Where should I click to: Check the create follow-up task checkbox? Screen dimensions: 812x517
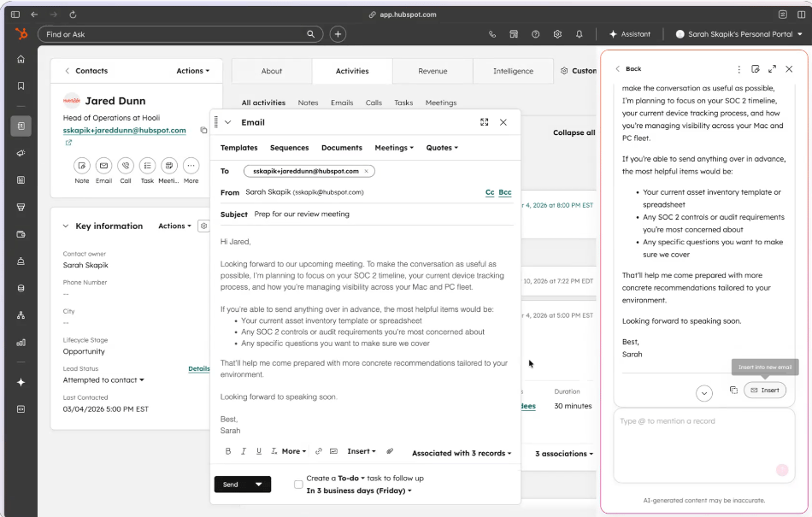click(x=298, y=485)
